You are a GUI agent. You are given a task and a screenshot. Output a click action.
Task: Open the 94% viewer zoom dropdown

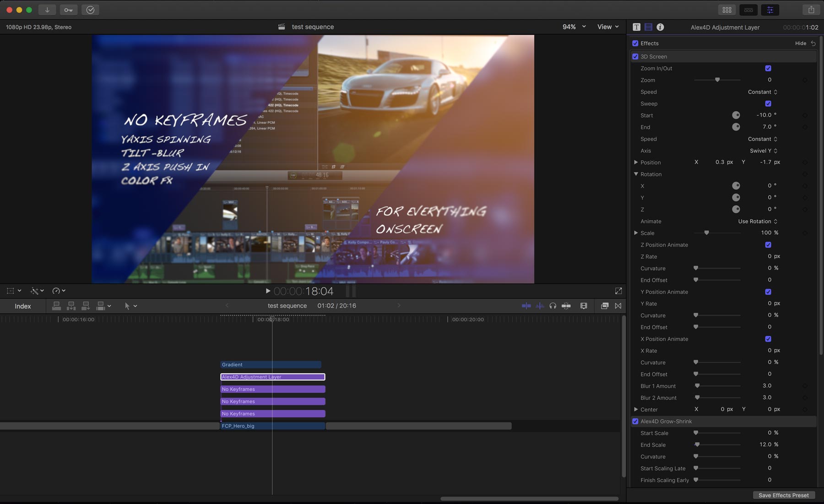tap(574, 27)
